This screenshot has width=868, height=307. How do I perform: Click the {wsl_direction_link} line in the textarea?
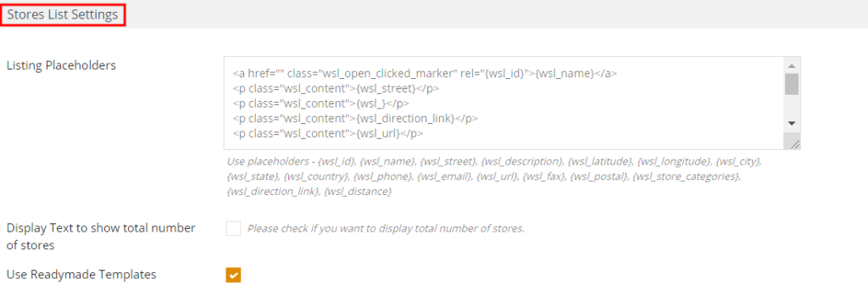[355, 118]
